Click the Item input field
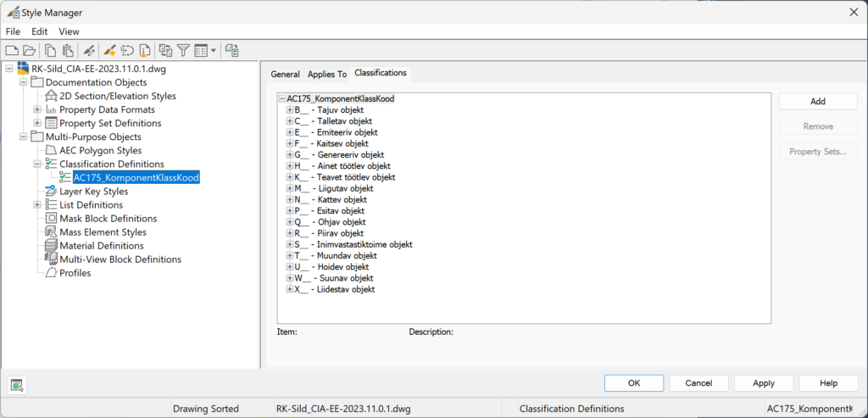This screenshot has height=418, width=868. click(338, 348)
